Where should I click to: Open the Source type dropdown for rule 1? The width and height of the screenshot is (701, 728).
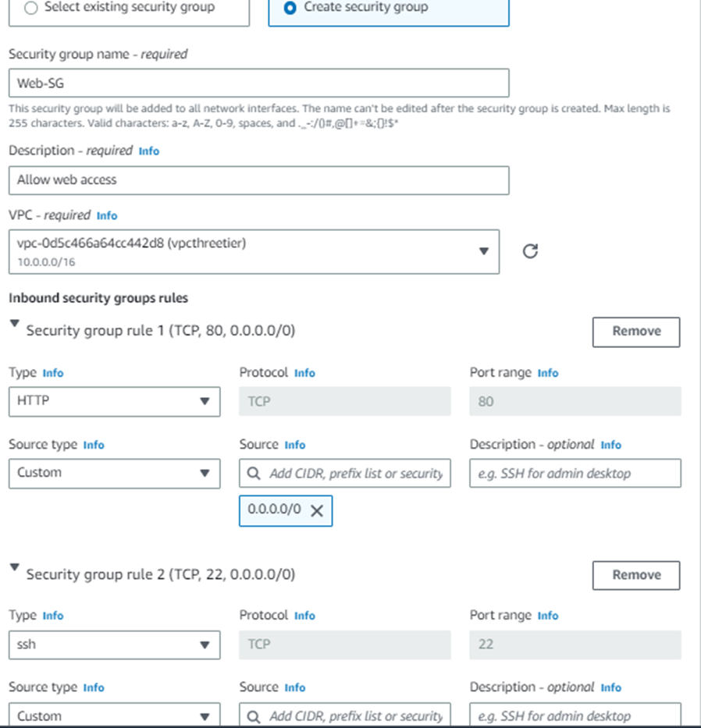(114, 474)
